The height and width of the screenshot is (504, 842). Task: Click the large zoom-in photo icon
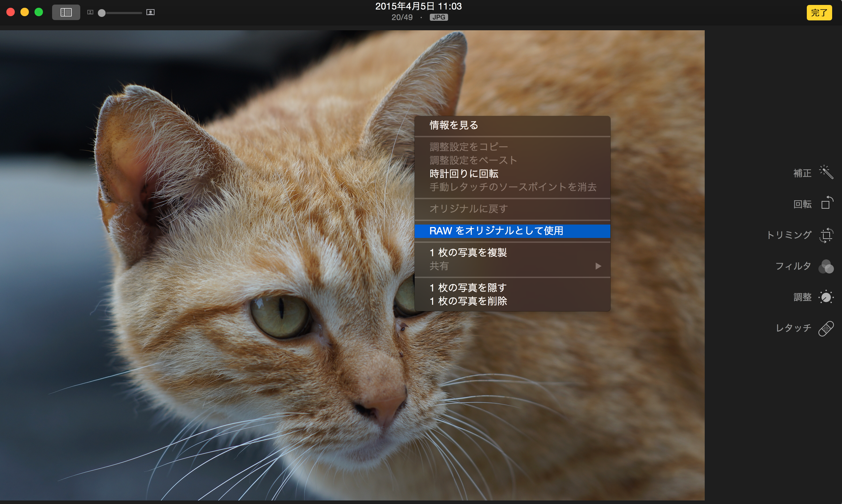(150, 12)
